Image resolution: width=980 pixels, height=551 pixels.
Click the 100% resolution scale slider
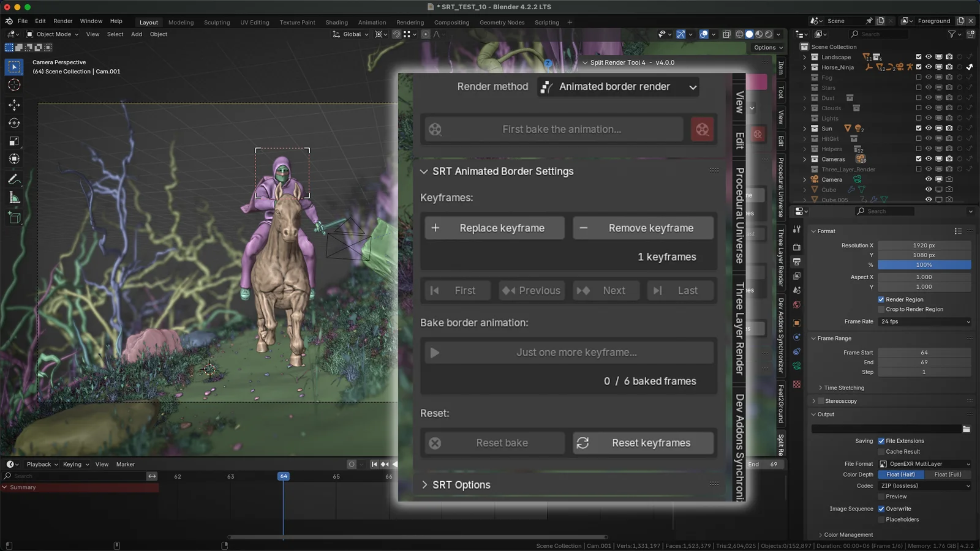point(924,264)
